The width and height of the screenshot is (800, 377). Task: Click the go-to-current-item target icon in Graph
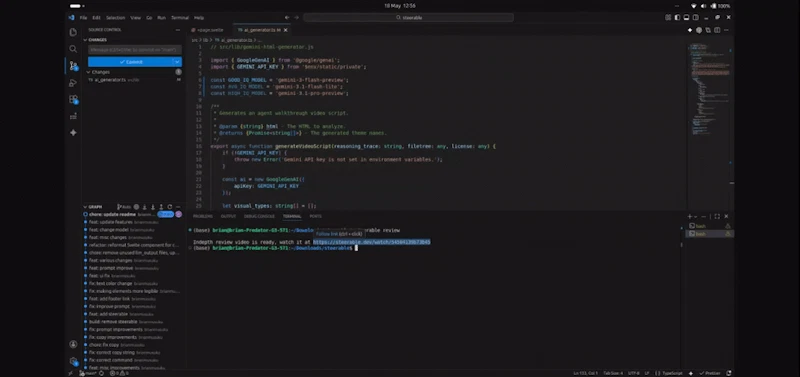[136, 207]
